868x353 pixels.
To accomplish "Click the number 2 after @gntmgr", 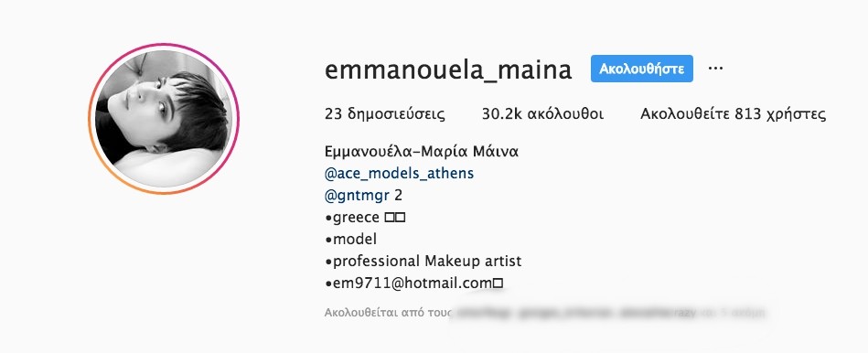I will pos(398,196).
